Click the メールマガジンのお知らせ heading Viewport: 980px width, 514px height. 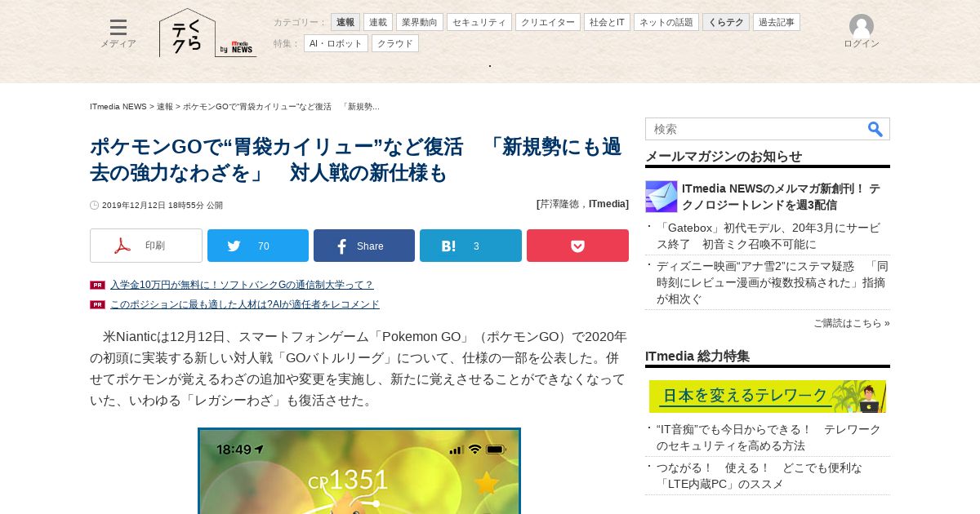point(724,156)
